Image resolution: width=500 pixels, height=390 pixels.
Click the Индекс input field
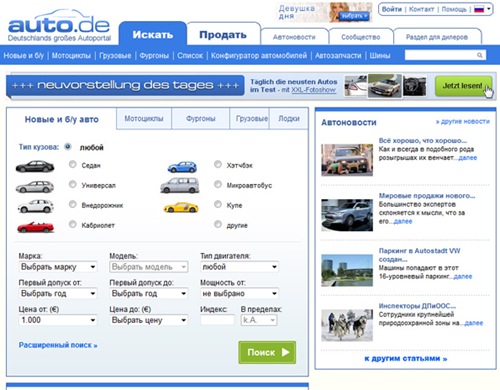pos(217,320)
